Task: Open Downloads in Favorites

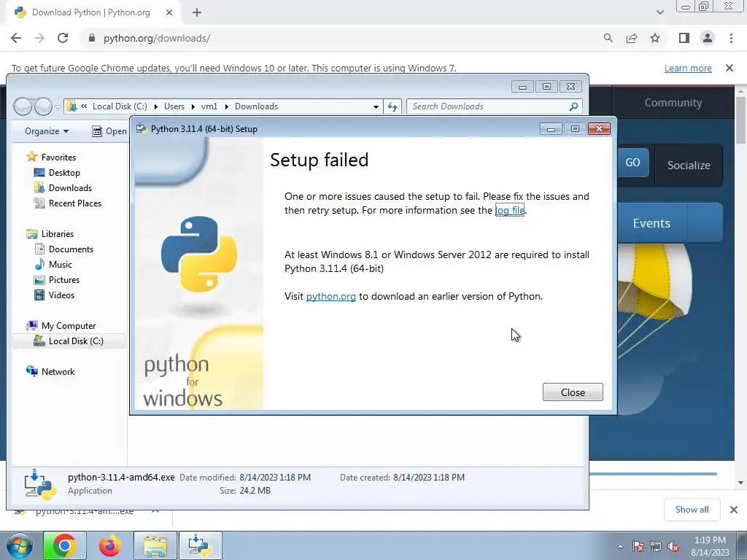Action: tap(70, 187)
